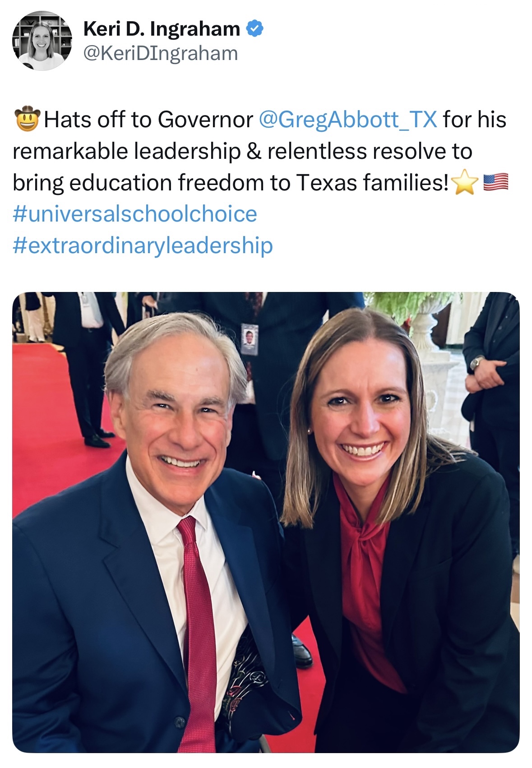Click the ID badge in photo background
The image size is (532, 768).
click(249, 339)
